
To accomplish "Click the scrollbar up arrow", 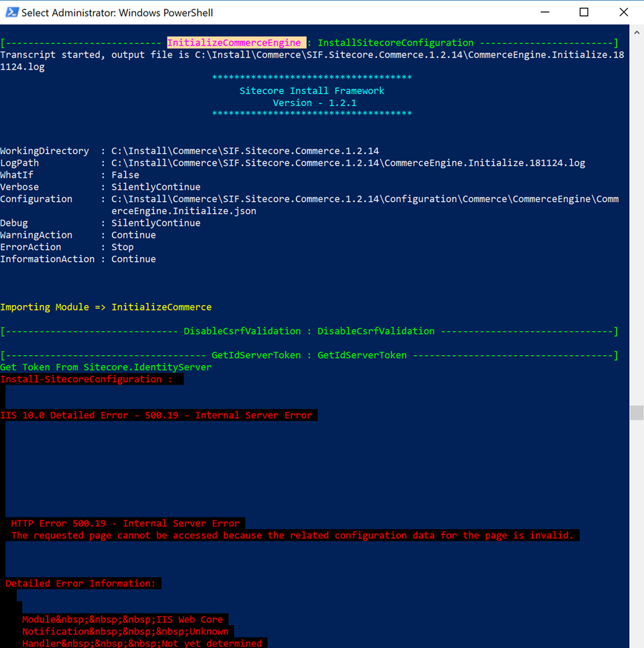I will click(637, 32).
